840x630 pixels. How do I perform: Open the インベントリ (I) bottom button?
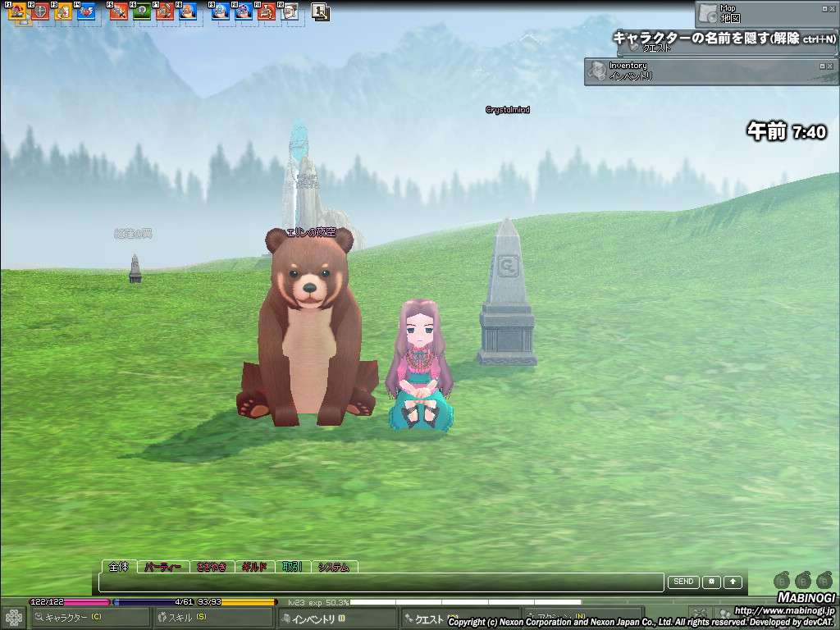[x=336, y=619]
